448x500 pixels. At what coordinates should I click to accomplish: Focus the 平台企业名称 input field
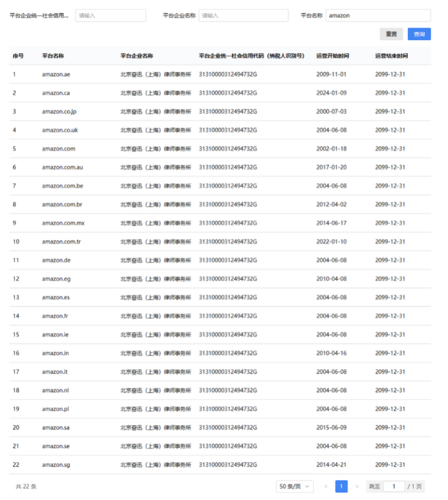244,15
